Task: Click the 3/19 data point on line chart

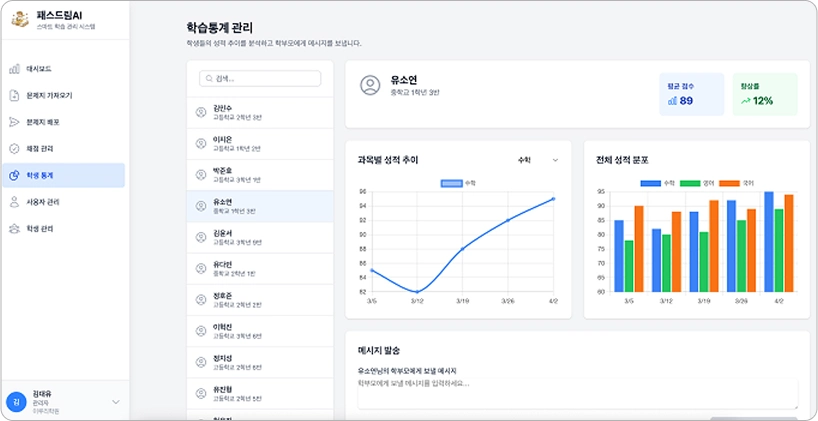Action: 462,249
